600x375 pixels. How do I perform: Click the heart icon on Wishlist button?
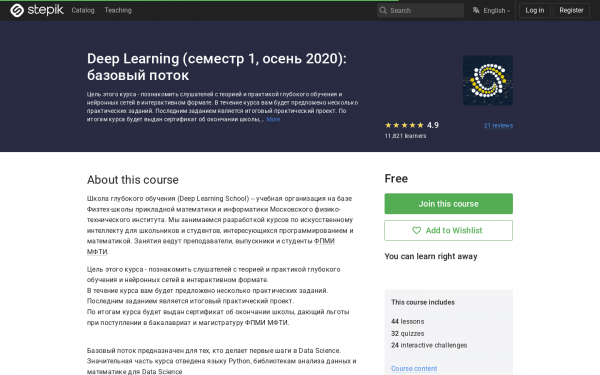[416, 230]
